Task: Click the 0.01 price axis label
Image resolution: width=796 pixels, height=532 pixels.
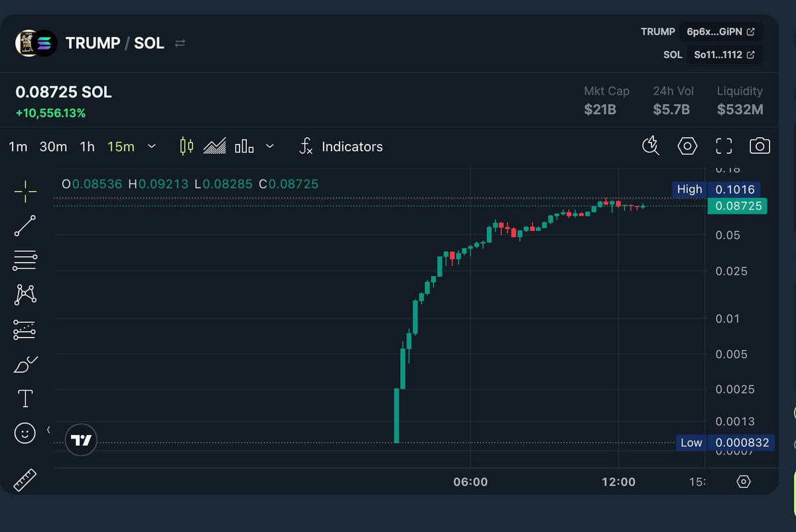Action: click(x=728, y=319)
